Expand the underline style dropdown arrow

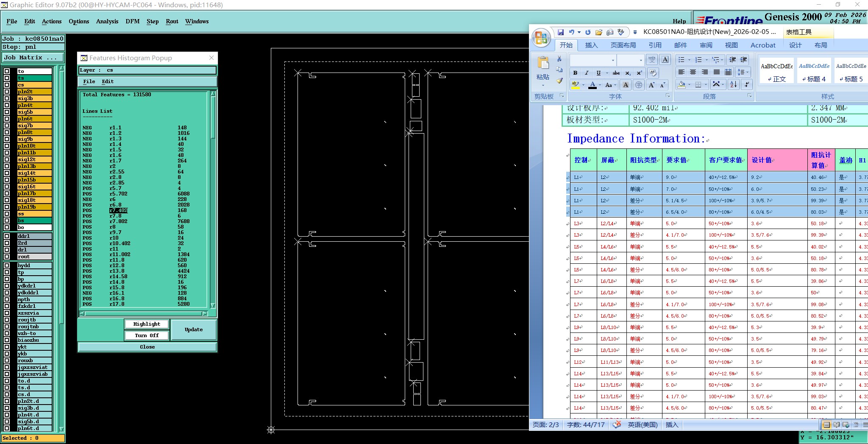click(x=607, y=73)
